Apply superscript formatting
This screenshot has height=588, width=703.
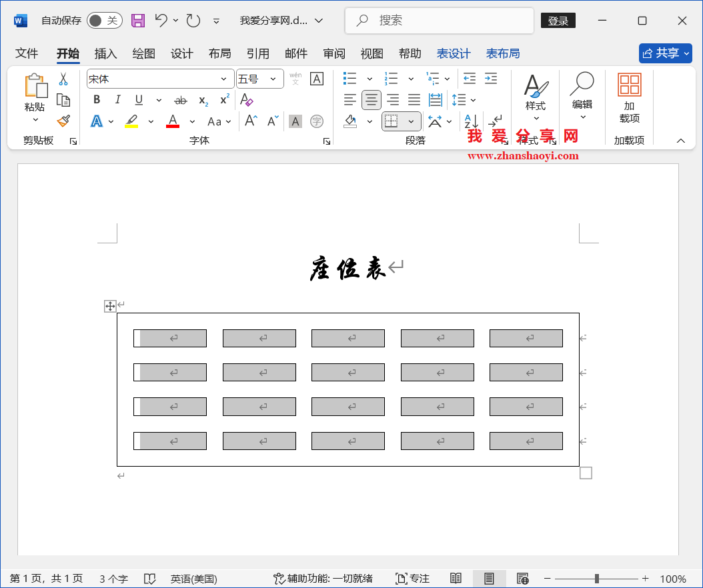(x=225, y=99)
